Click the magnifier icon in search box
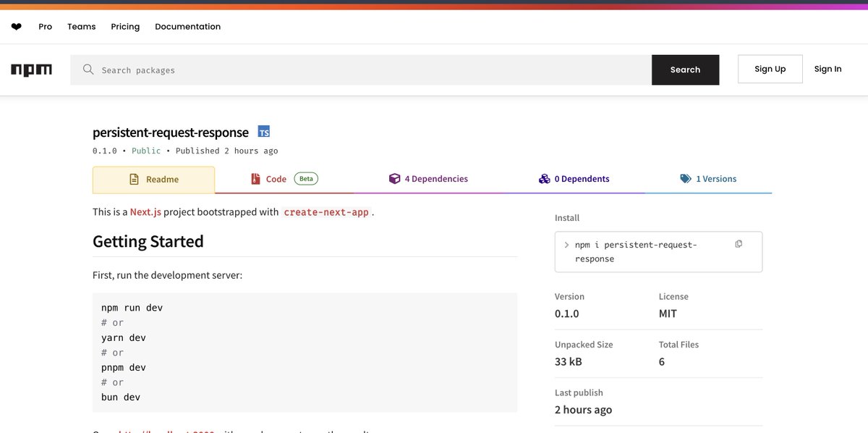The height and width of the screenshot is (433, 868). 88,70
